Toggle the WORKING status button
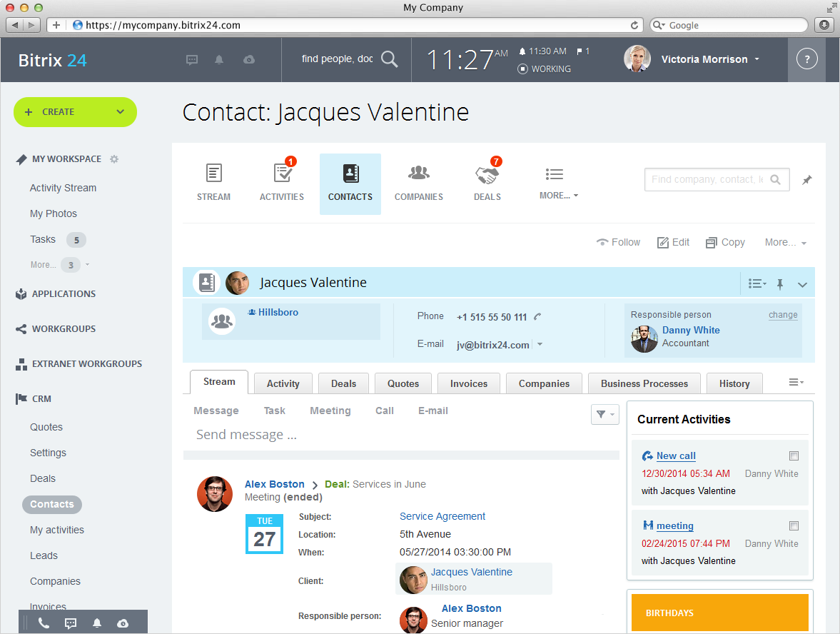Screen dimensions: 840x634 point(523,69)
